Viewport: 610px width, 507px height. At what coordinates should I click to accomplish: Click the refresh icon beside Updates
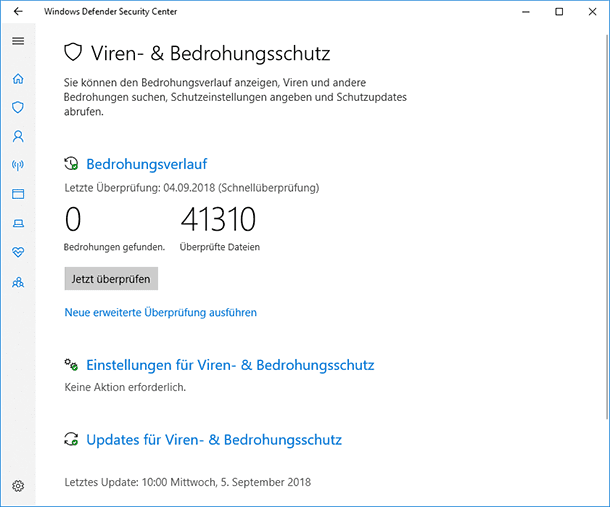coord(71,439)
